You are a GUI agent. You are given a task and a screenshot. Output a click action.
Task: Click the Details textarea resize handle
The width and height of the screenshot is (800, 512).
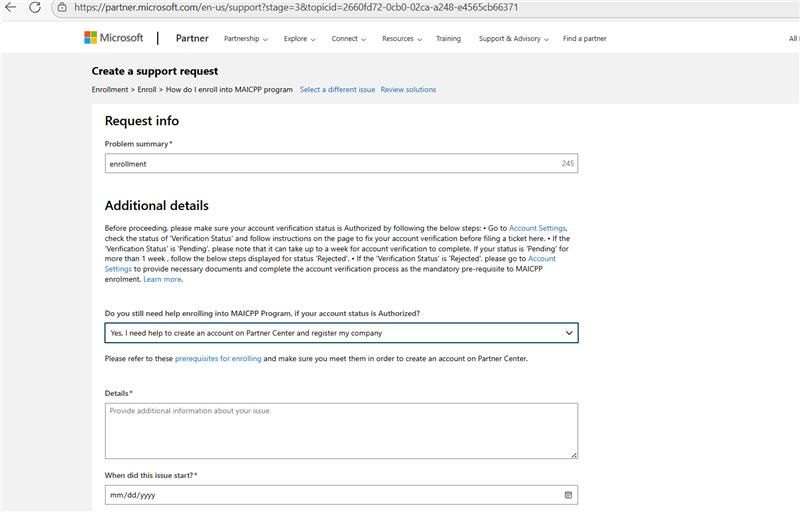[x=574, y=455]
